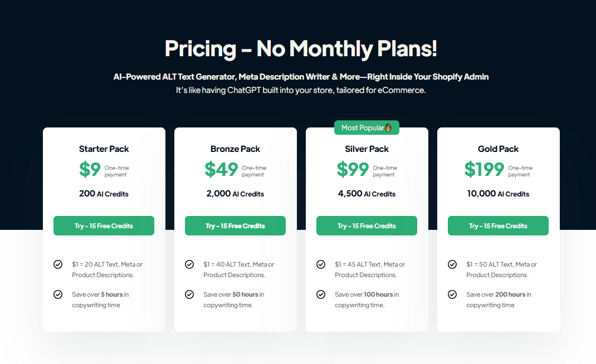
Task: Click the 10,000 AI Credits text
Action: 498,194
